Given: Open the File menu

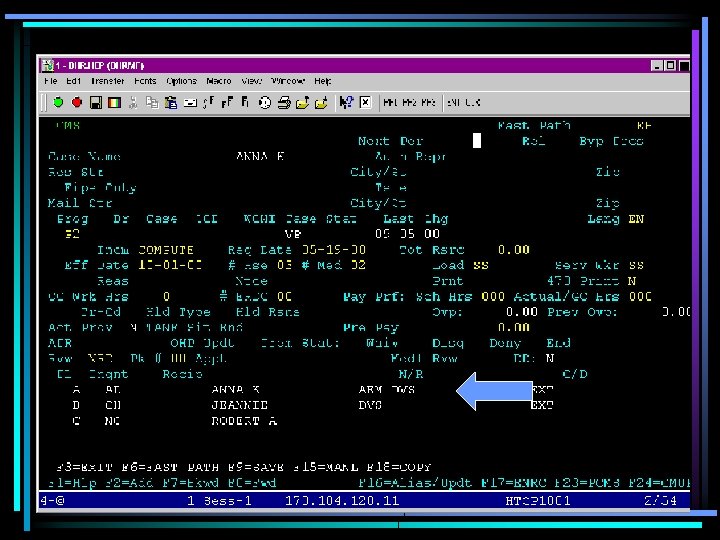Looking at the screenshot, I should point(50,81).
